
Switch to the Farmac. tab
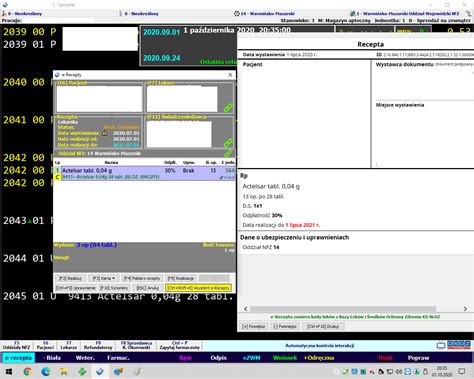[x=118, y=358]
